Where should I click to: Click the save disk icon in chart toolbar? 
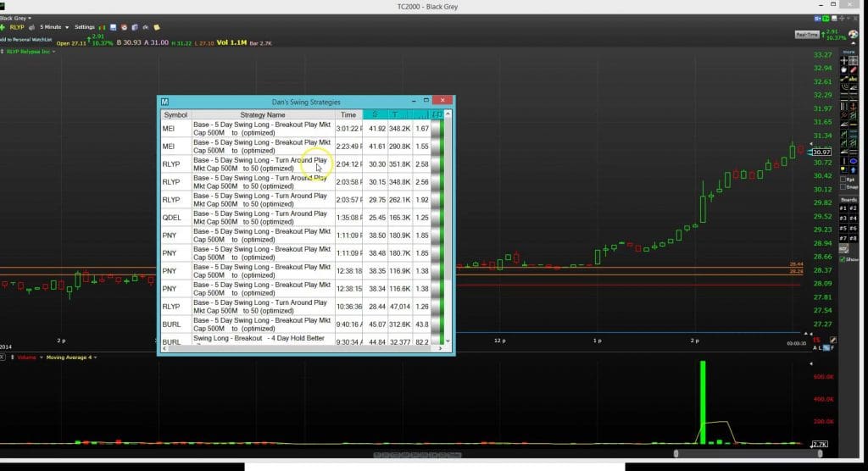[x=113, y=27]
